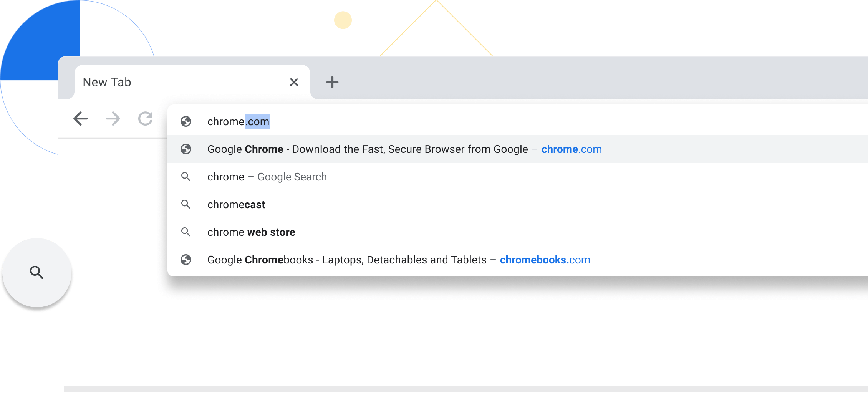The width and height of the screenshot is (868, 394).
Task: Open the chromebooks.com link
Action: coord(545,260)
